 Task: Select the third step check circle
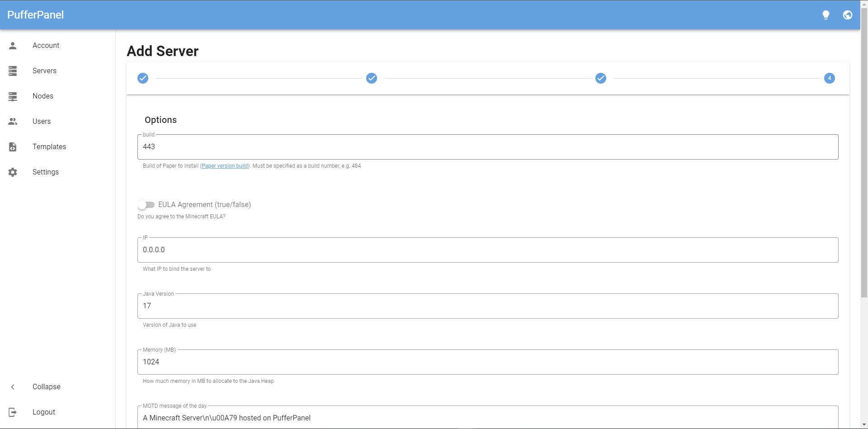[x=601, y=78]
